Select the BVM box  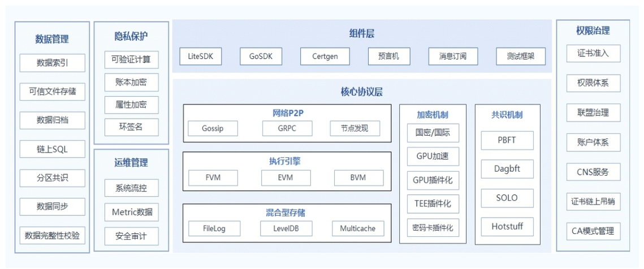tap(358, 178)
